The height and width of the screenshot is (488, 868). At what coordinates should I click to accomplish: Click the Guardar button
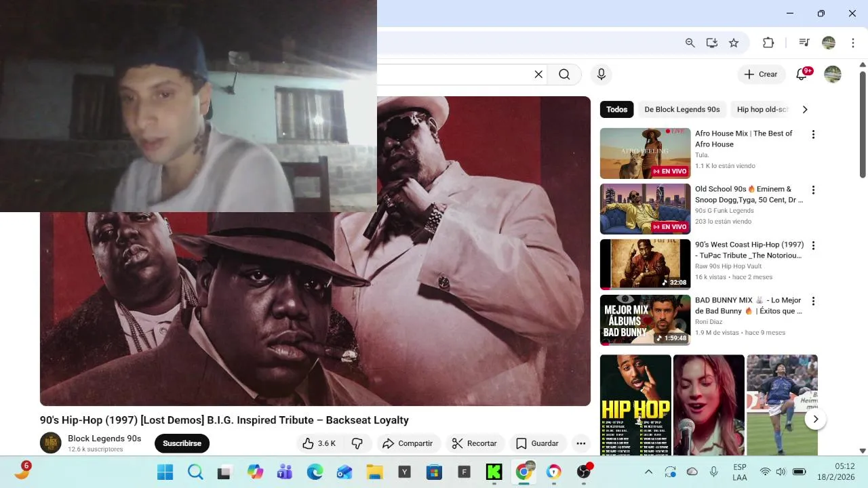click(538, 443)
